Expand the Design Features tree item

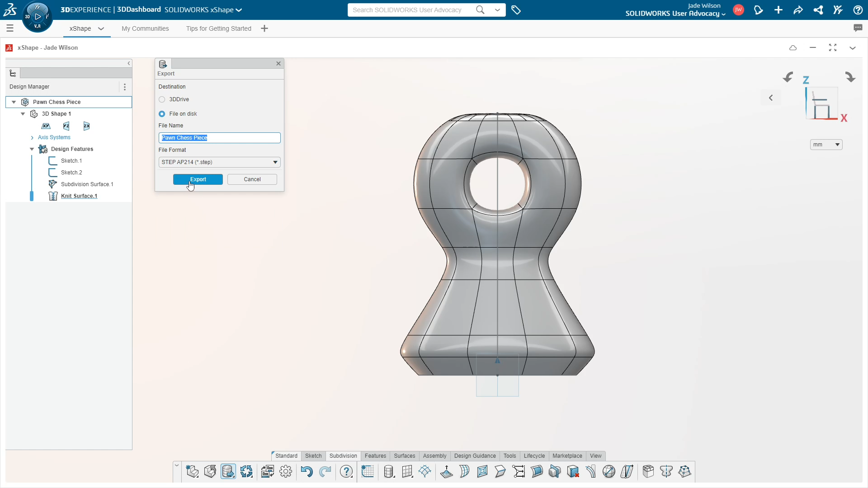coord(32,149)
